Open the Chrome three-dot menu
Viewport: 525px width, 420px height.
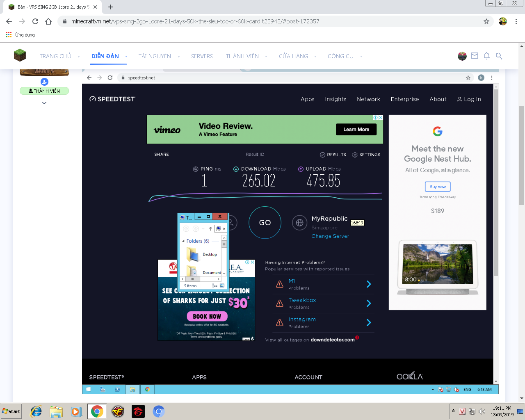(516, 21)
